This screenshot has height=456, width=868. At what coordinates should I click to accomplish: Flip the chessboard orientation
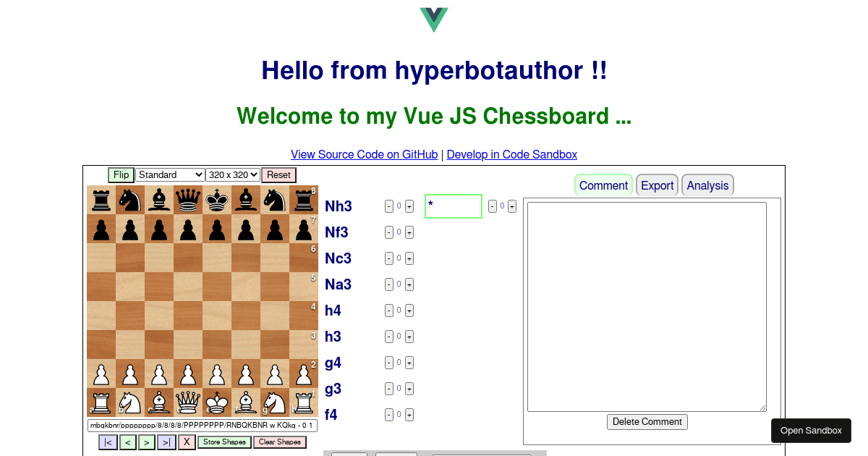pos(121,174)
